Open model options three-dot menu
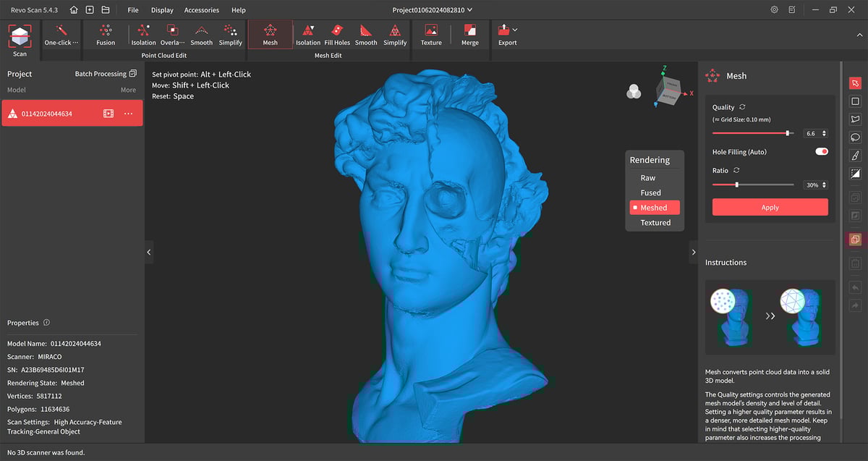 [129, 114]
